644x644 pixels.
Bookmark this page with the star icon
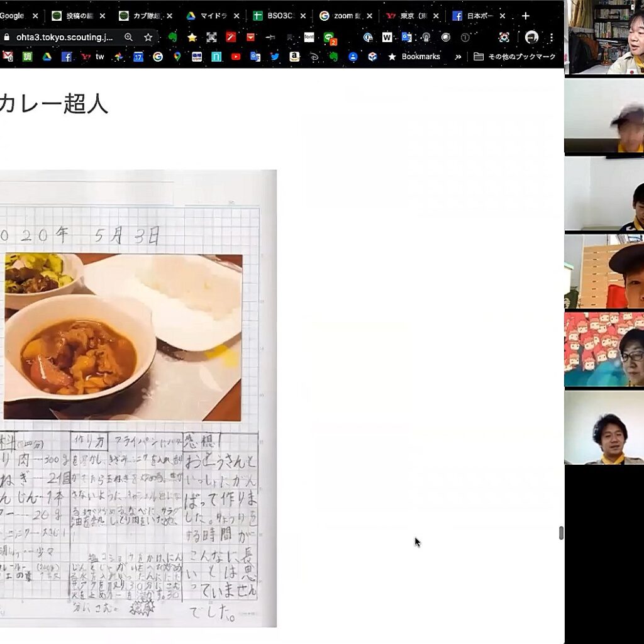pyautogui.click(x=148, y=37)
